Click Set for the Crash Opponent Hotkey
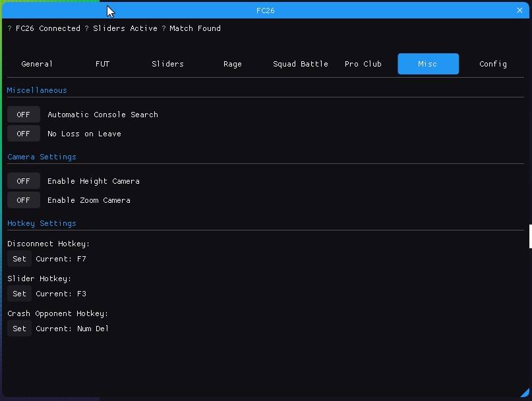This screenshot has width=532, height=401. (x=19, y=329)
